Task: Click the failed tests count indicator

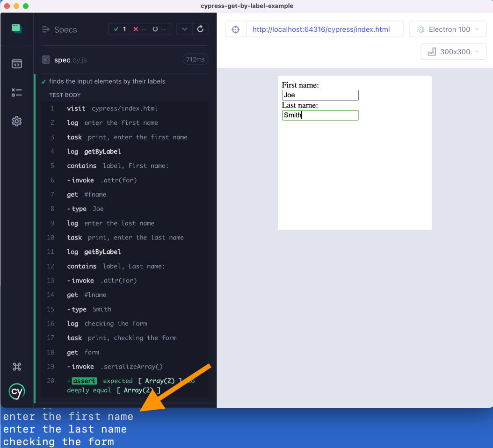Action: pyautogui.click(x=140, y=29)
